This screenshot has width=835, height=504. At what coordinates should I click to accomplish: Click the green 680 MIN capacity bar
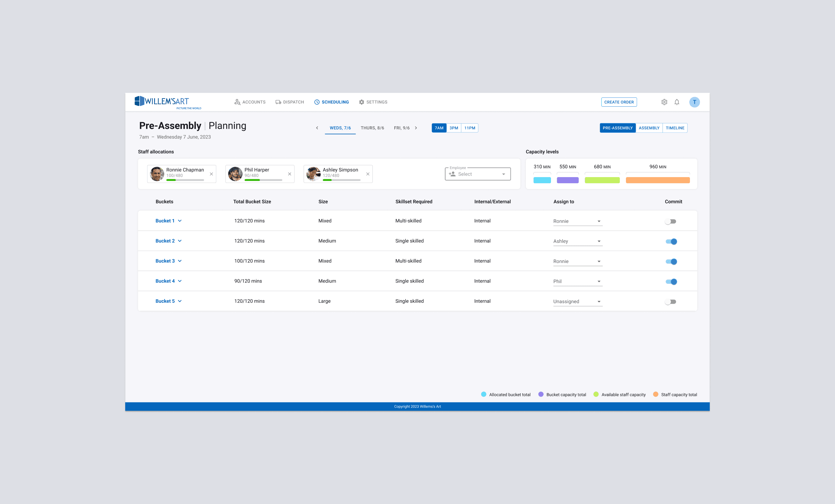point(602,180)
